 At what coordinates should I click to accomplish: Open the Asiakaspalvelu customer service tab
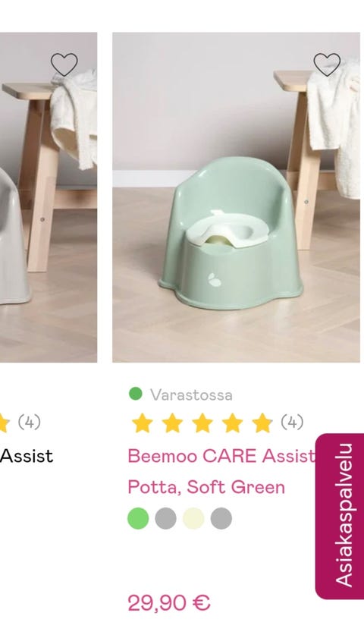339,516
